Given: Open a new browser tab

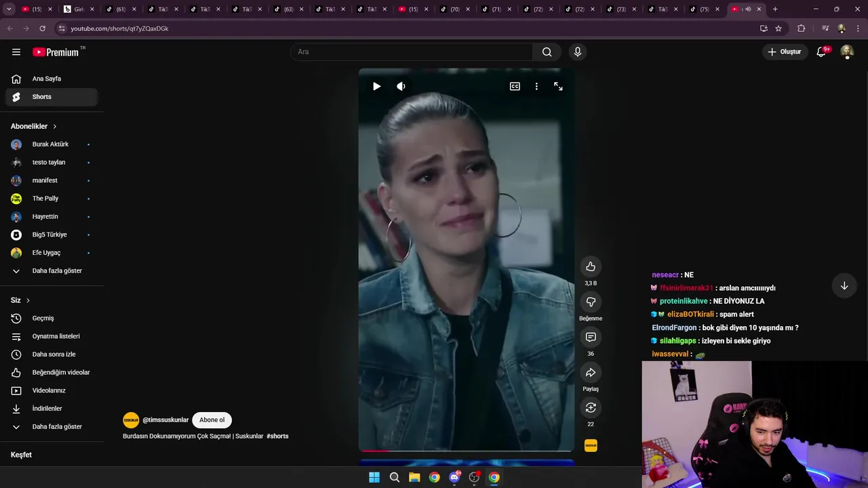Looking at the screenshot, I should pyautogui.click(x=775, y=9).
